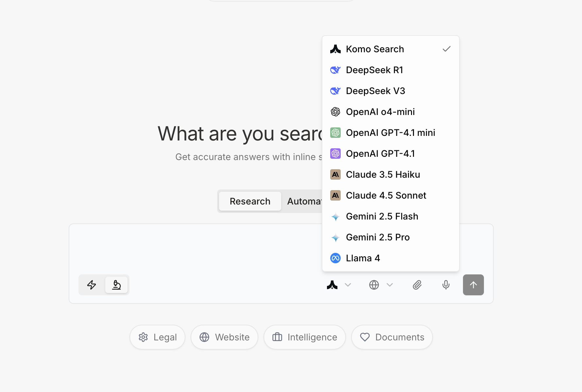Choose Gemini 2.5 Pro model
This screenshot has height=392, width=582.
pos(390,237)
